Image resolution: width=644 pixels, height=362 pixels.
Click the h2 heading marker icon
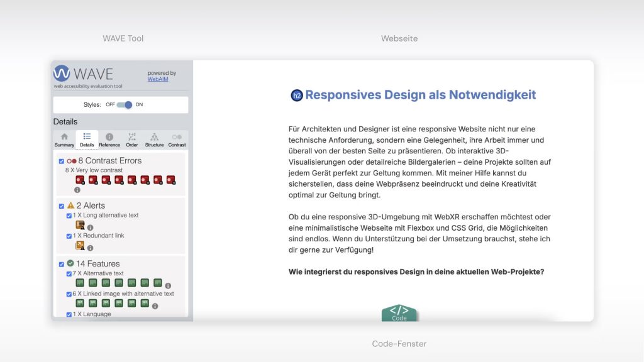click(x=297, y=96)
